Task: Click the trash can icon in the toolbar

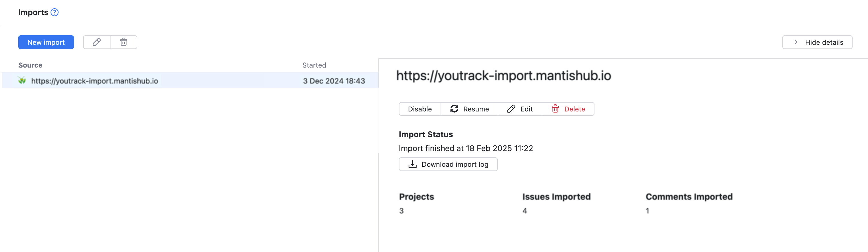Action: pos(124,42)
